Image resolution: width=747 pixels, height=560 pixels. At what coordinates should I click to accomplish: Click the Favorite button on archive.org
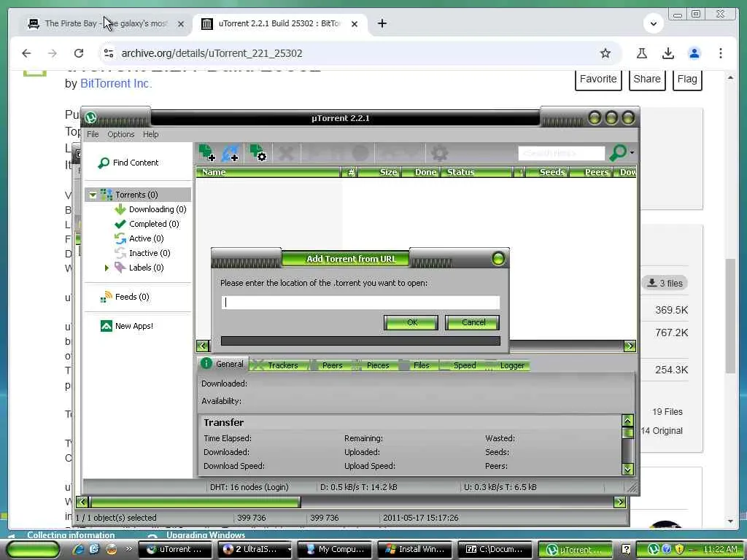pyautogui.click(x=598, y=79)
